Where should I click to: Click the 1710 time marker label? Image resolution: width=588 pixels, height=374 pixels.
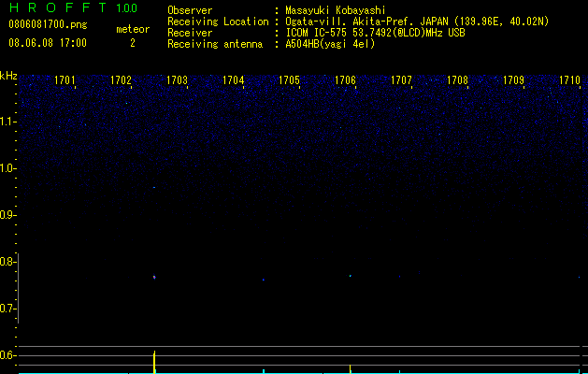pyautogui.click(x=569, y=80)
